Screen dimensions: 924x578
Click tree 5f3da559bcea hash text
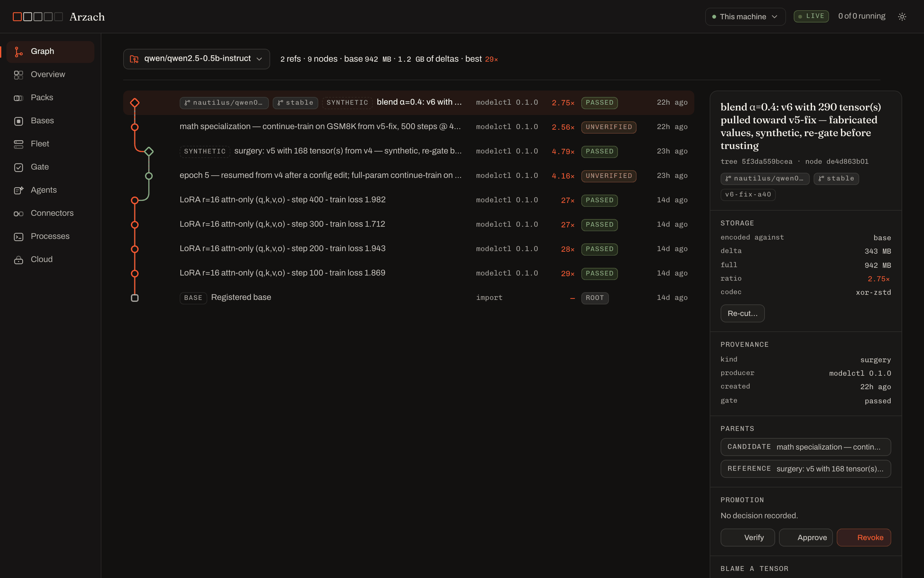click(x=756, y=162)
